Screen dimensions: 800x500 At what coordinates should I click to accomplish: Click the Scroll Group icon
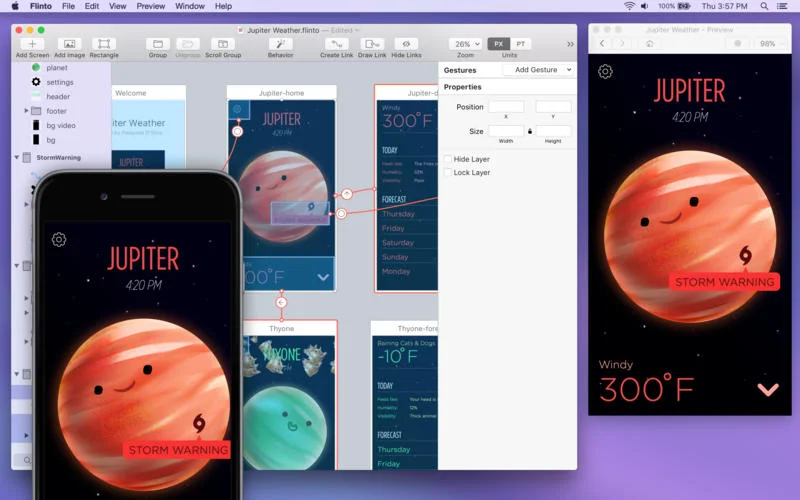[223, 44]
